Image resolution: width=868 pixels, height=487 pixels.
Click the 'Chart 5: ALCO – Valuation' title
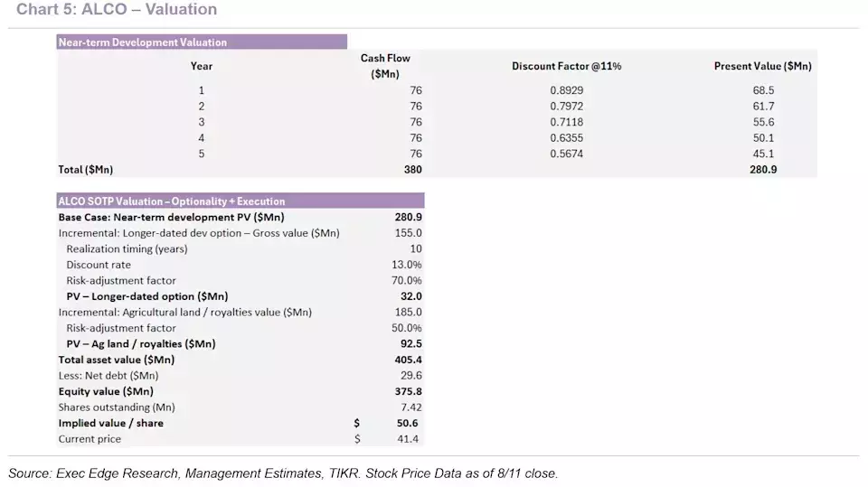(117, 9)
